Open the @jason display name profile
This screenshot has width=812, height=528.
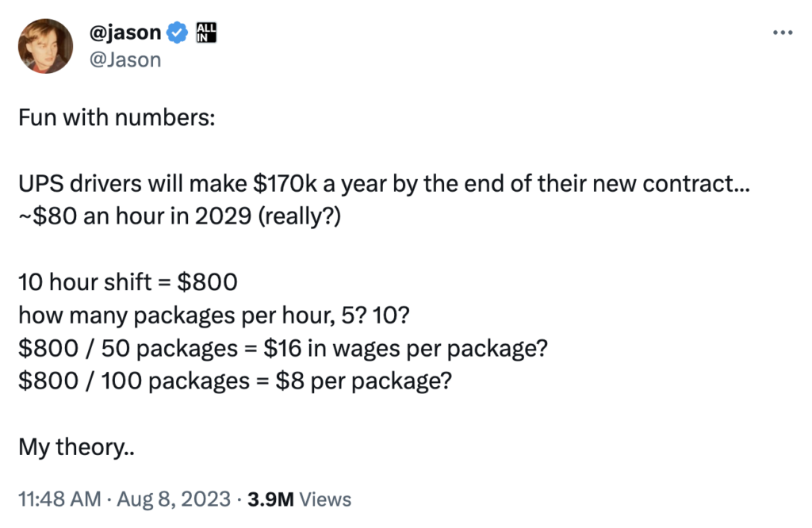[x=125, y=33]
